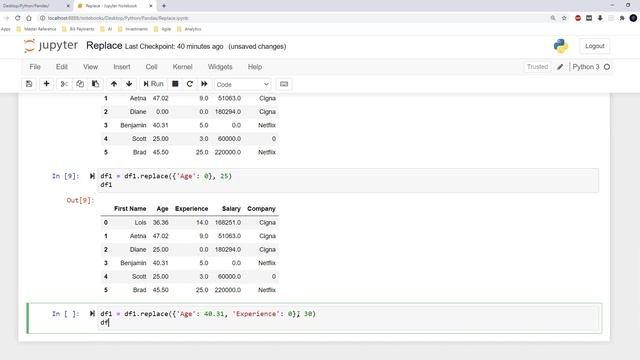This screenshot has width=640, height=360.
Task: Open the Analytics bookmark folder
Action: tap(189, 29)
